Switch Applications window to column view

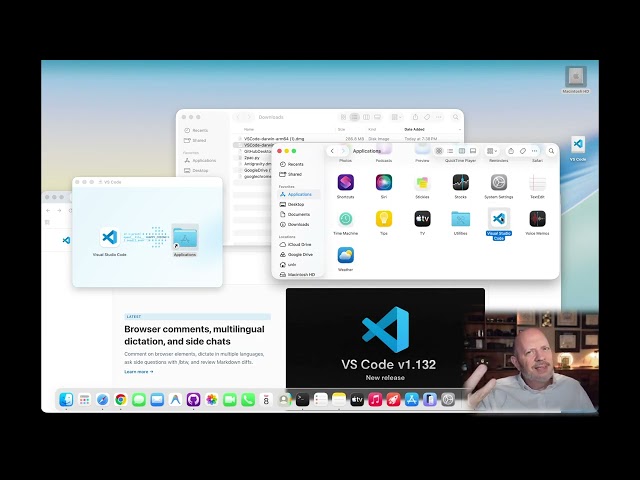pos(462,151)
